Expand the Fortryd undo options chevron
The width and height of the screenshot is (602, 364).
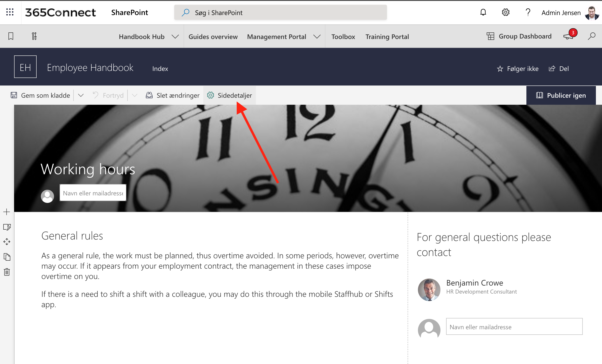coord(135,95)
